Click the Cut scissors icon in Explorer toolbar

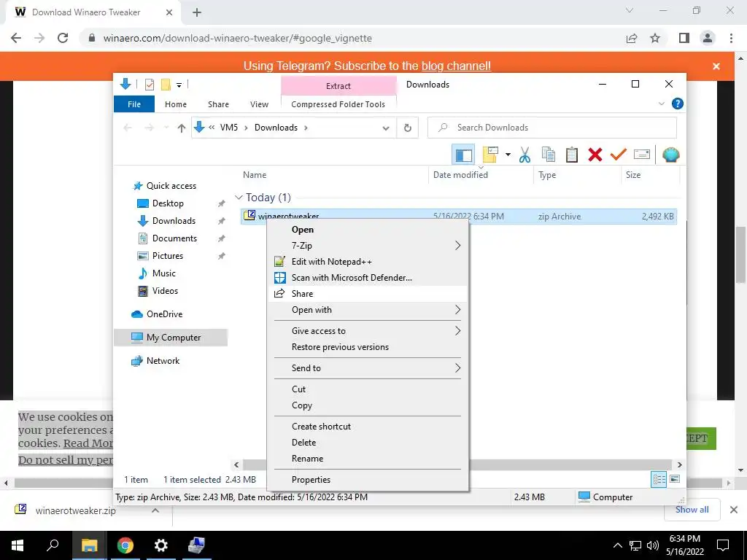(525, 155)
